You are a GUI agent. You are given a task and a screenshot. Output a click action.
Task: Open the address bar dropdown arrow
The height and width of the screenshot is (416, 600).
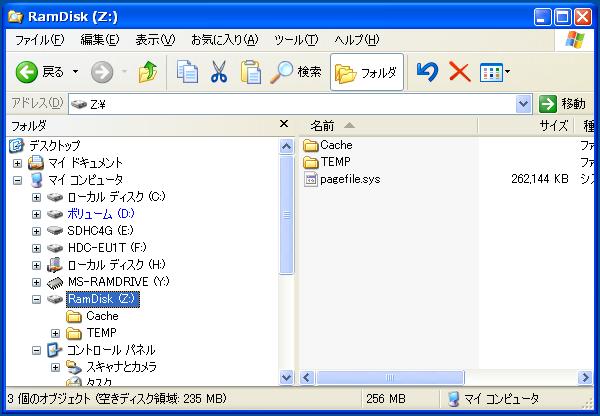coord(523,104)
